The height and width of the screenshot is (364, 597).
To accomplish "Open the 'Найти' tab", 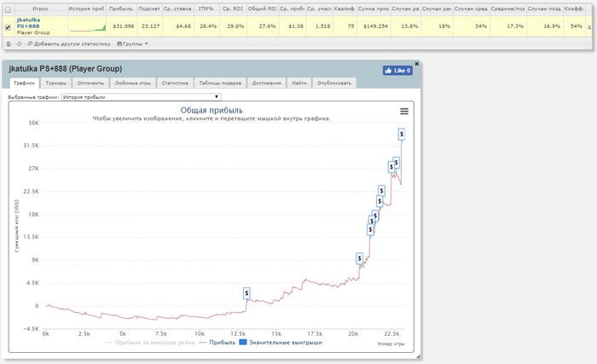I will (x=299, y=83).
